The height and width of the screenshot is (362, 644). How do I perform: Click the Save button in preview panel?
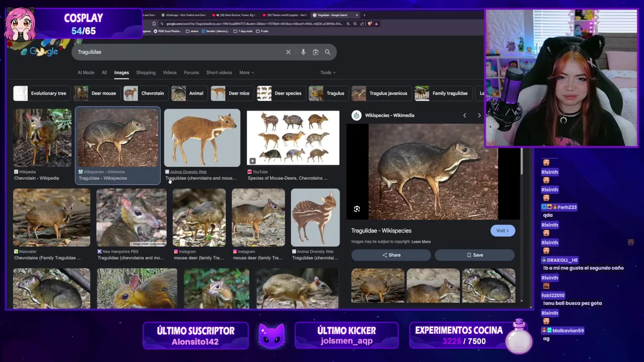pyautogui.click(x=474, y=255)
